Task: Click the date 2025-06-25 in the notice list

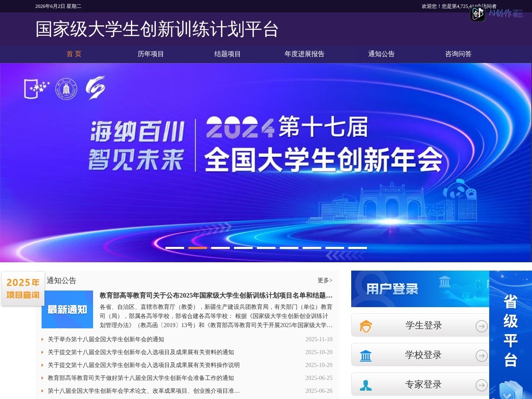Action: pyautogui.click(x=319, y=378)
